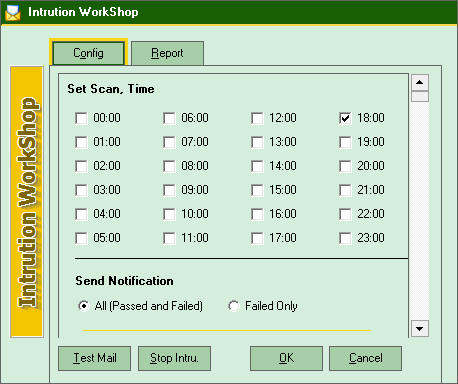The width and height of the screenshot is (458, 384).
Task: Uncheck the 18:00 scan time
Action: [345, 118]
